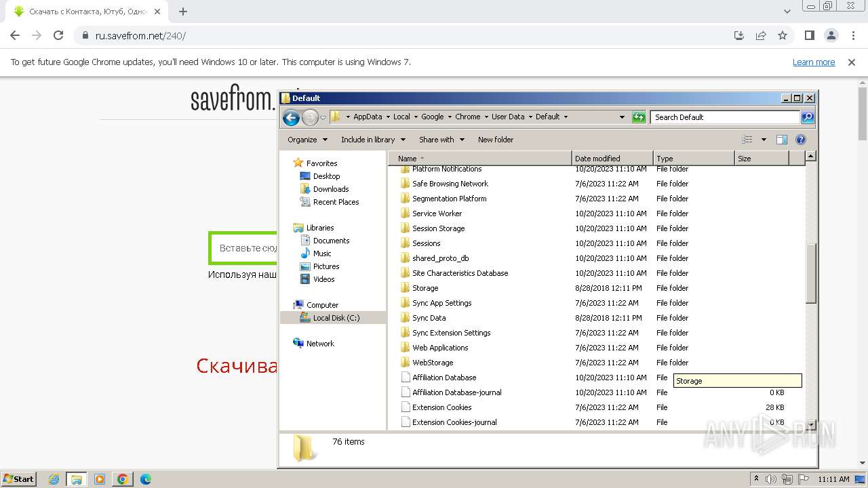This screenshot has height=488, width=868.
Task: Sort by Name column header
Action: pos(480,159)
